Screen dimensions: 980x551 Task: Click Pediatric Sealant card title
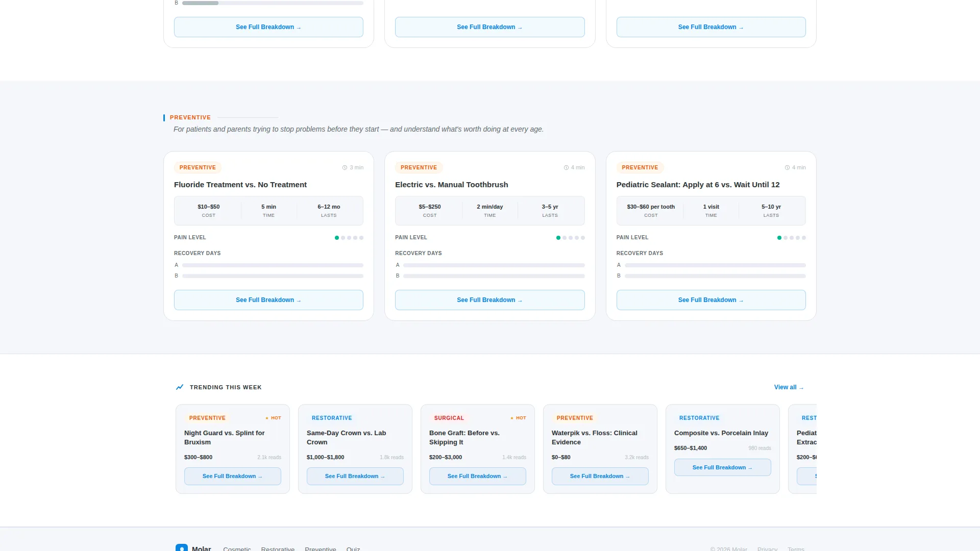[x=698, y=185]
